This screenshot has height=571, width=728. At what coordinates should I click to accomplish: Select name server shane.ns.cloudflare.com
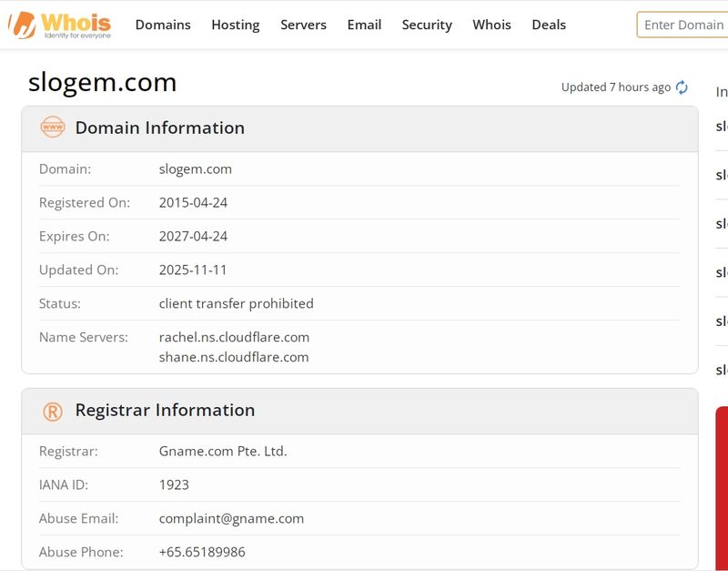pos(234,357)
